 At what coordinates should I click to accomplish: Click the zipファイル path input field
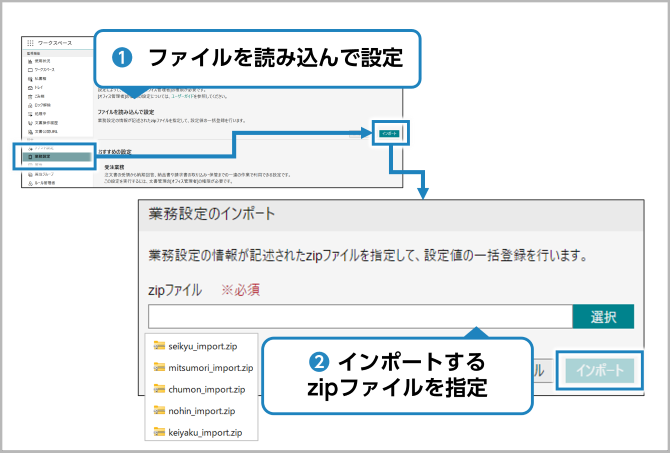coord(360,317)
